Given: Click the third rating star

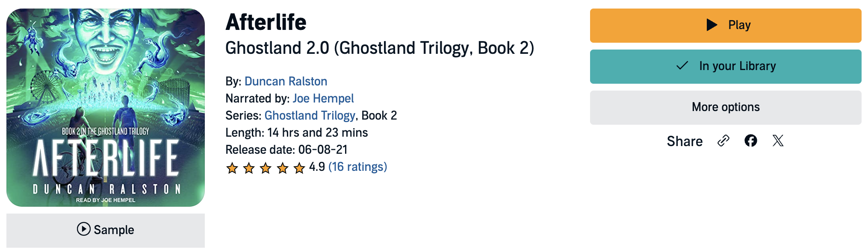Looking at the screenshot, I should tap(266, 168).
